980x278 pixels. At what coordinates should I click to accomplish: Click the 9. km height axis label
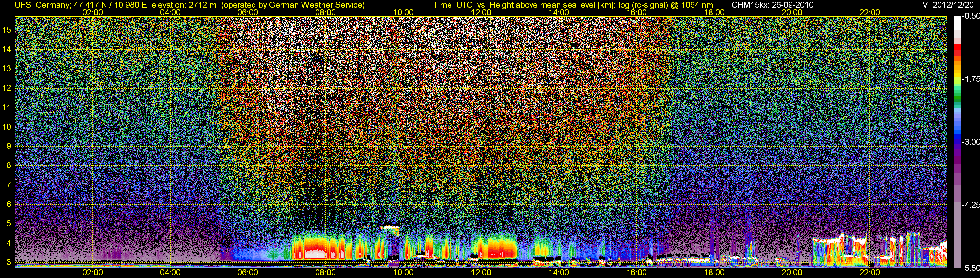click(x=9, y=146)
